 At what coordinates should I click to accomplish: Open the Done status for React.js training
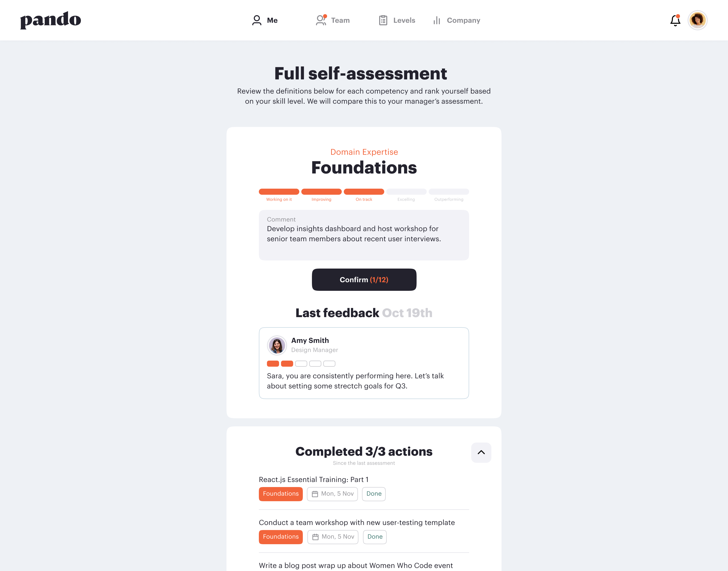(374, 494)
